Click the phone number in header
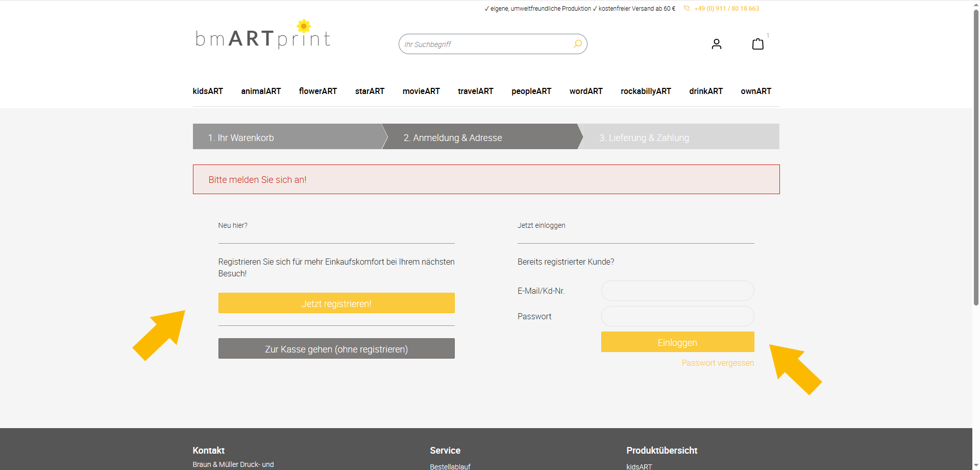This screenshot has height=470, width=980. click(726, 9)
